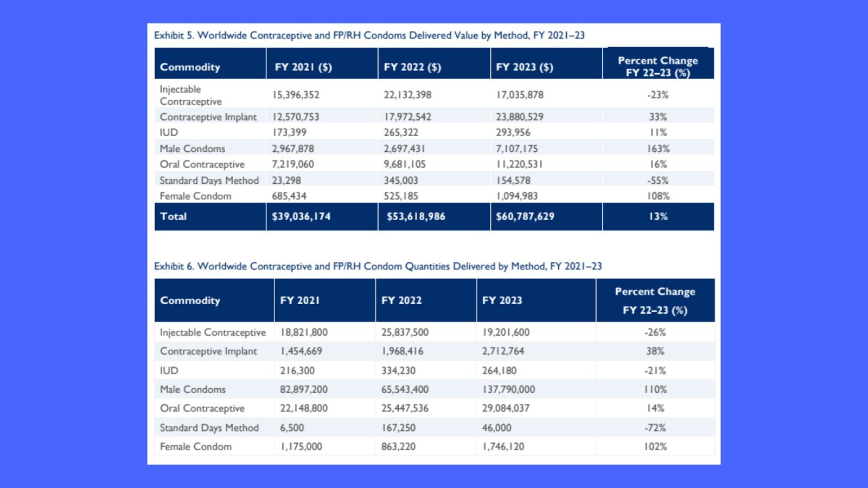Image resolution: width=868 pixels, height=488 pixels.
Task: Select Standard Days Method quantity 6,500
Action: [x=292, y=428]
